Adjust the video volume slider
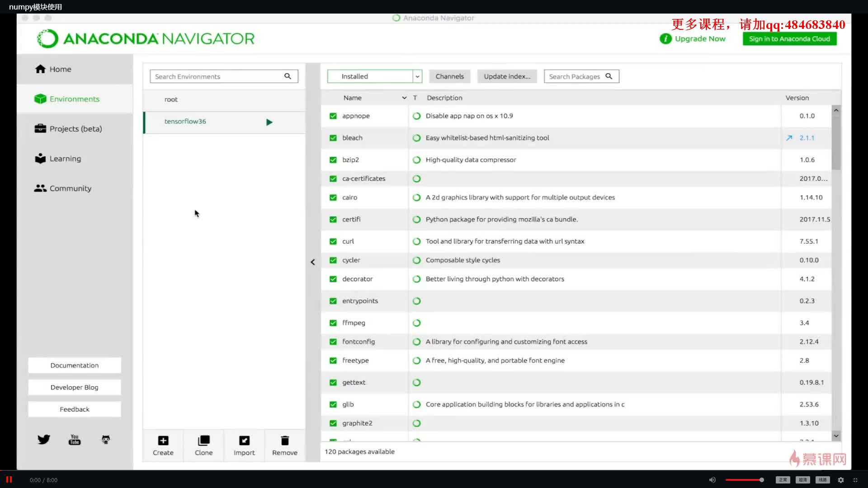 point(745,480)
